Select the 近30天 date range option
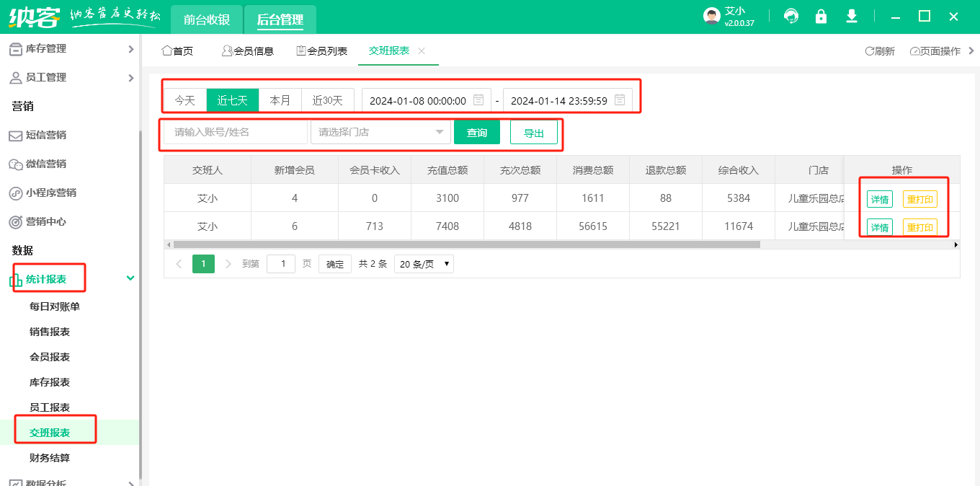The image size is (980, 486). click(x=327, y=100)
